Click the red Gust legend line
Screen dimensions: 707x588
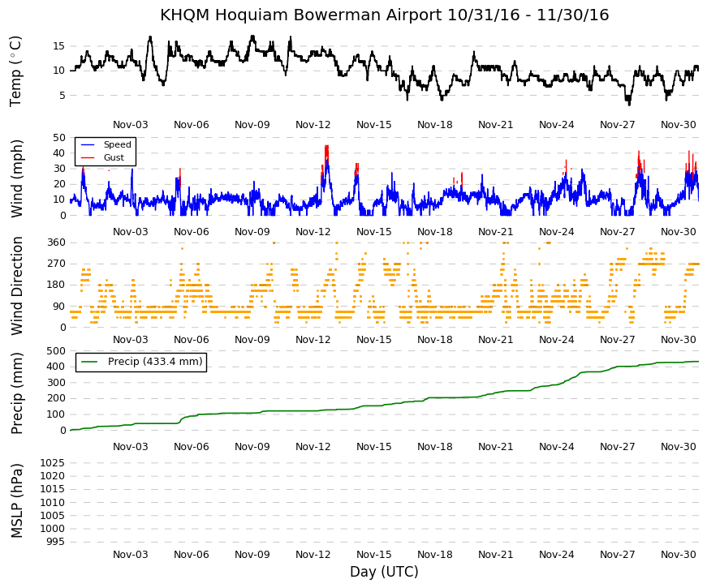pos(87,157)
